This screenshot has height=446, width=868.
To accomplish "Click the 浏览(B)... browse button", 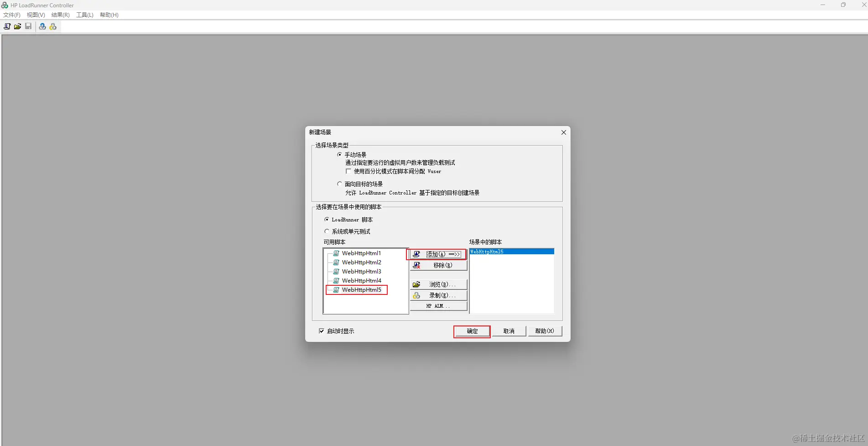I will click(x=438, y=284).
